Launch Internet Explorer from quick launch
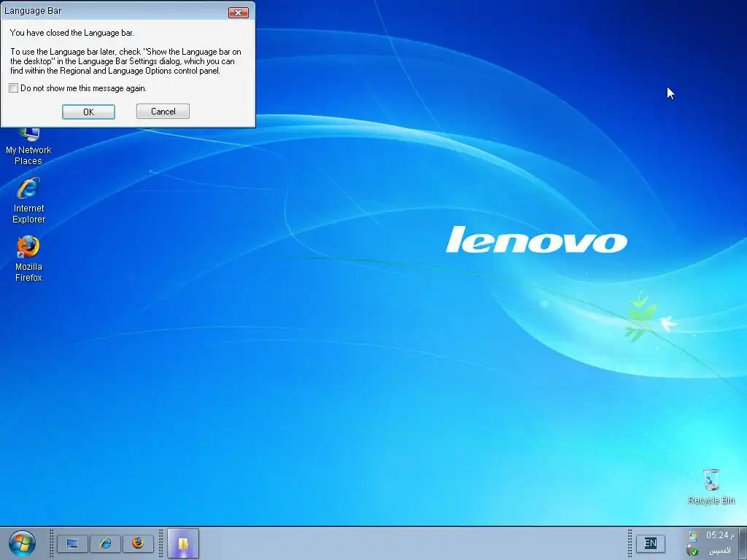The height and width of the screenshot is (560, 747). (x=105, y=543)
